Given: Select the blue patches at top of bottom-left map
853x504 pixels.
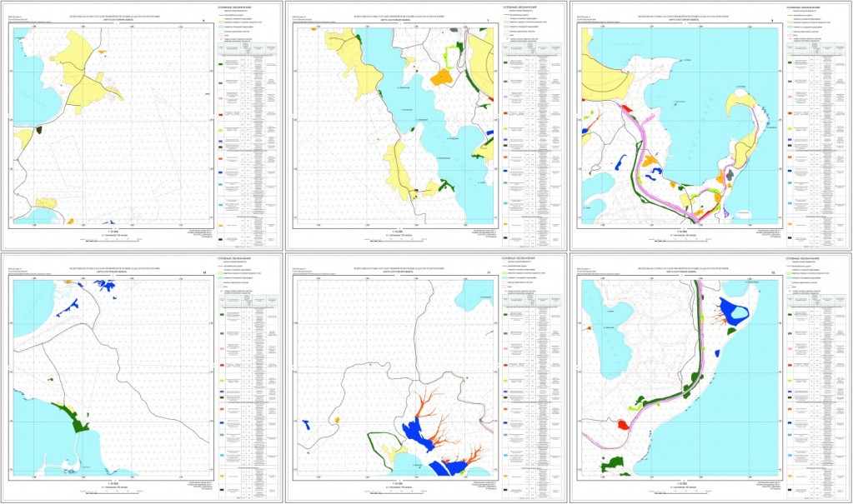Looking at the screenshot, I should pyautogui.click(x=105, y=284).
